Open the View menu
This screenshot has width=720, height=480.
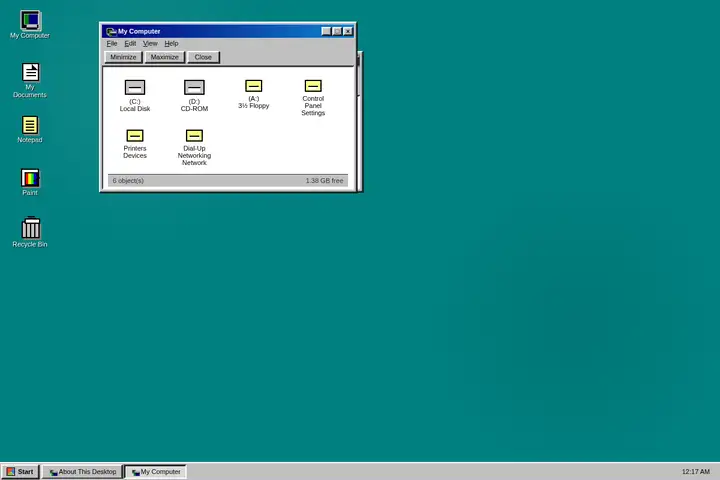click(x=150, y=44)
